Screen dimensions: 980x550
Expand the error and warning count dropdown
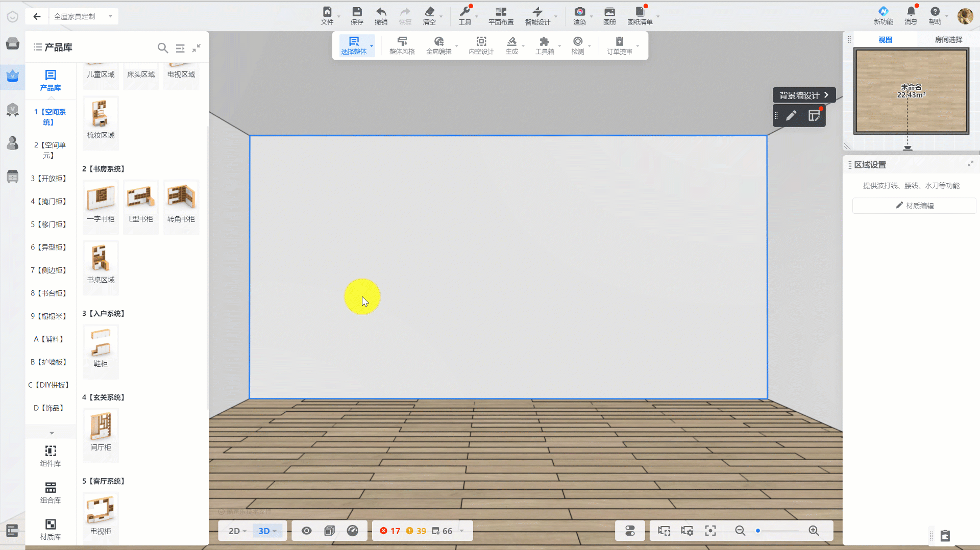click(462, 531)
